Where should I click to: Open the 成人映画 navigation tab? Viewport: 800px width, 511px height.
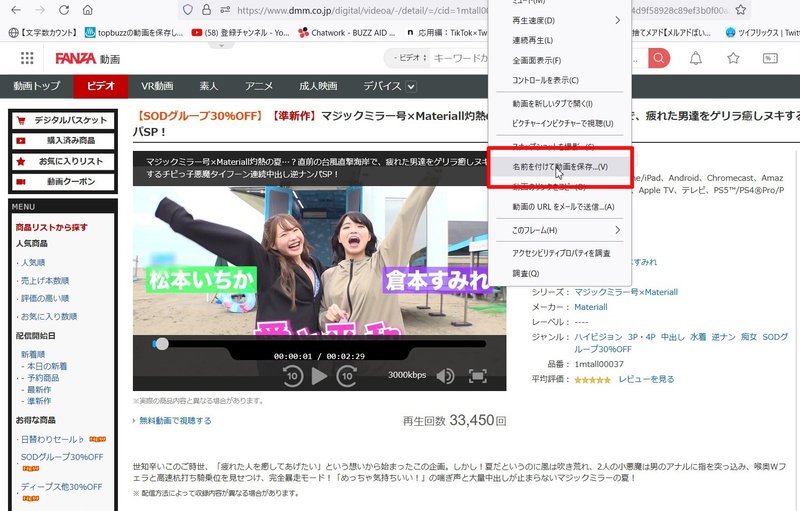tap(318, 86)
